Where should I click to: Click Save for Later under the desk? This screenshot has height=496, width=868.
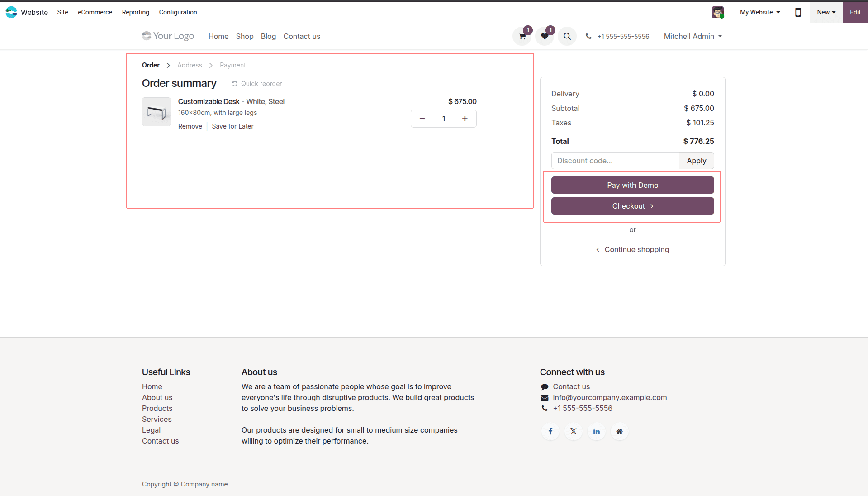[x=232, y=126]
